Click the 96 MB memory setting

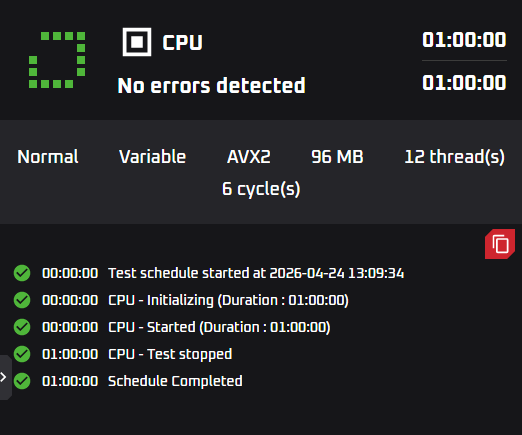[337, 157]
